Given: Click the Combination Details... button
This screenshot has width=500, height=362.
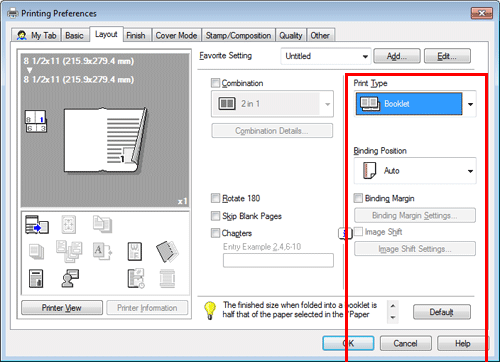Looking at the screenshot, I should click(272, 131).
